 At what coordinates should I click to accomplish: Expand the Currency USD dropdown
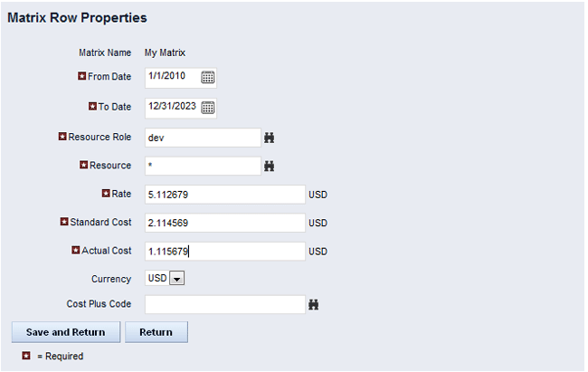(177, 279)
